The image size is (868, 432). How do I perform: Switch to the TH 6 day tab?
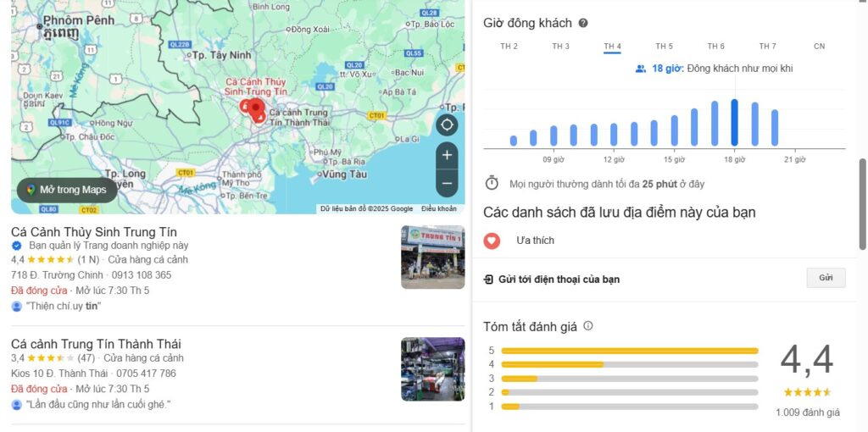pos(716,47)
